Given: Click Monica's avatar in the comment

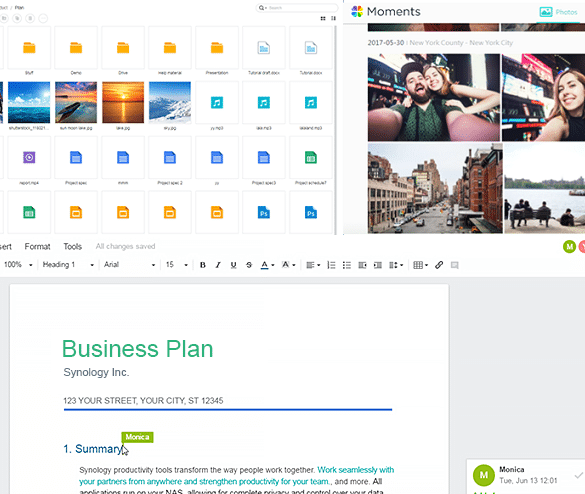Looking at the screenshot, I should pyautogui.click(x=484, y=475).
